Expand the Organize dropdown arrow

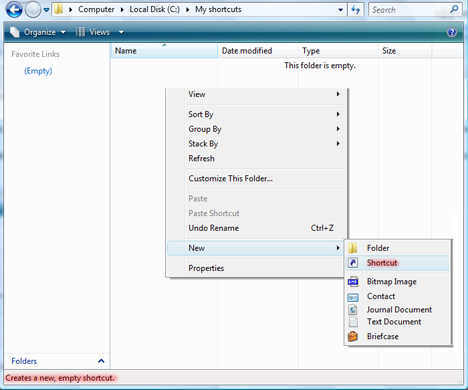[x=63, y=32]
